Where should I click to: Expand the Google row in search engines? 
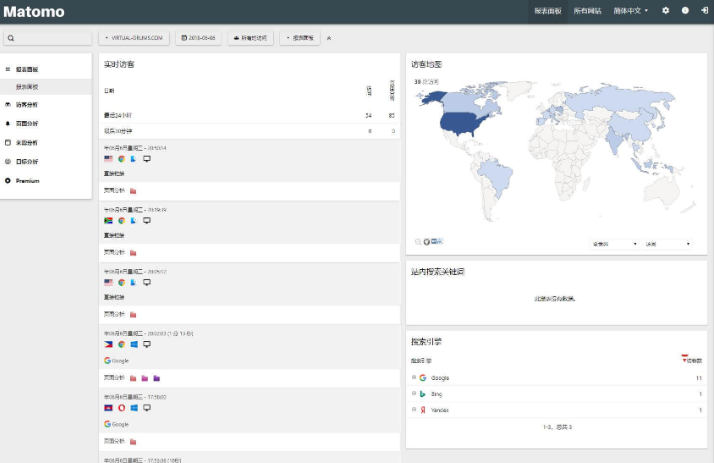414,377
